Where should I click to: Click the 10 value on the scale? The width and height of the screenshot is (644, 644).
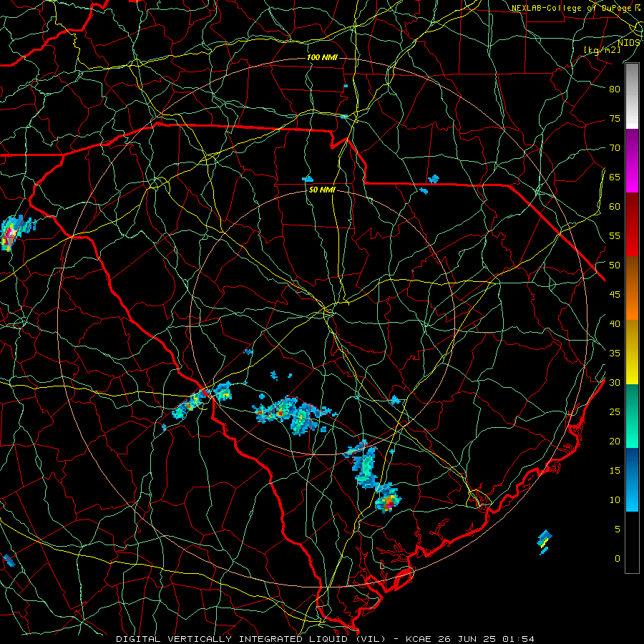615,500
